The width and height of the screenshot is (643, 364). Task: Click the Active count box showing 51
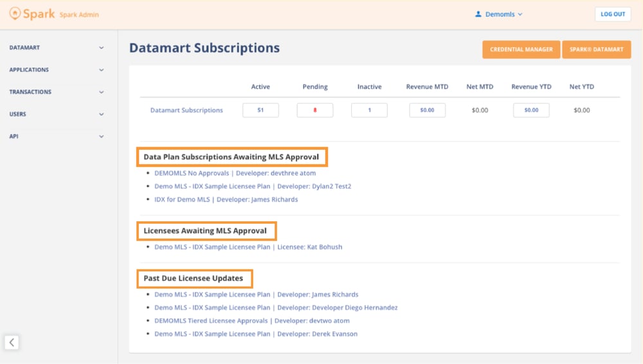click(x=260, y=110)
